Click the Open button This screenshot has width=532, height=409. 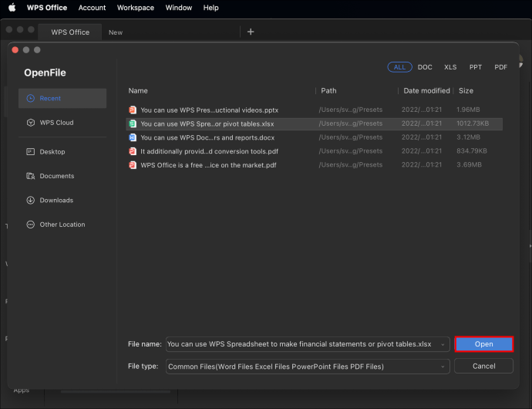coord(484,344)
